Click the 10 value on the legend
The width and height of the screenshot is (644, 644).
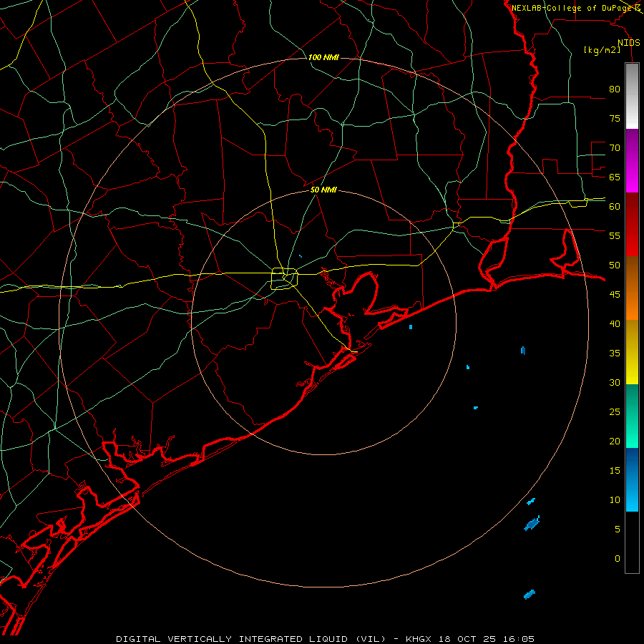[x=615, y=500]
